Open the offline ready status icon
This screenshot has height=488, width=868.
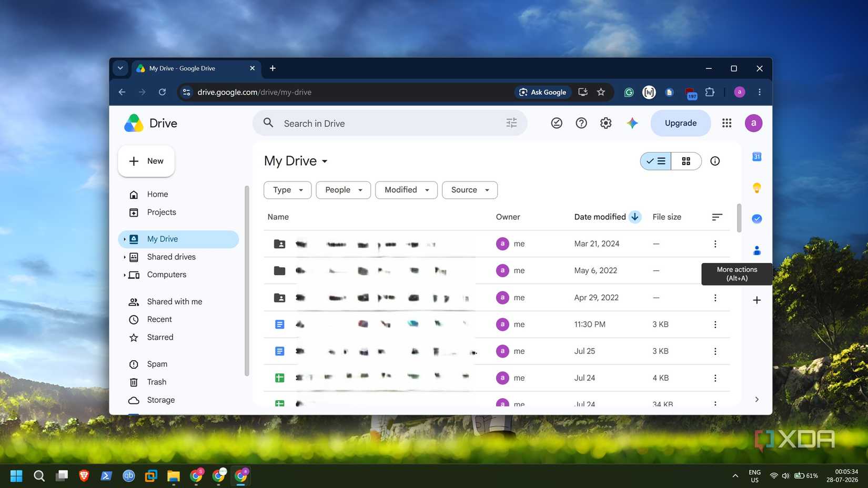tap(557, 123)
